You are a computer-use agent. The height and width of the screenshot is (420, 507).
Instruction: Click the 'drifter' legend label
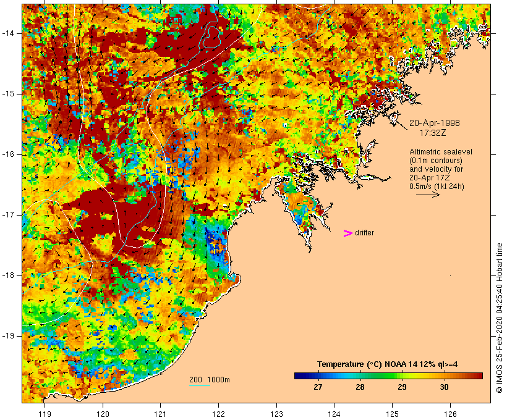(x=364, y=233)
